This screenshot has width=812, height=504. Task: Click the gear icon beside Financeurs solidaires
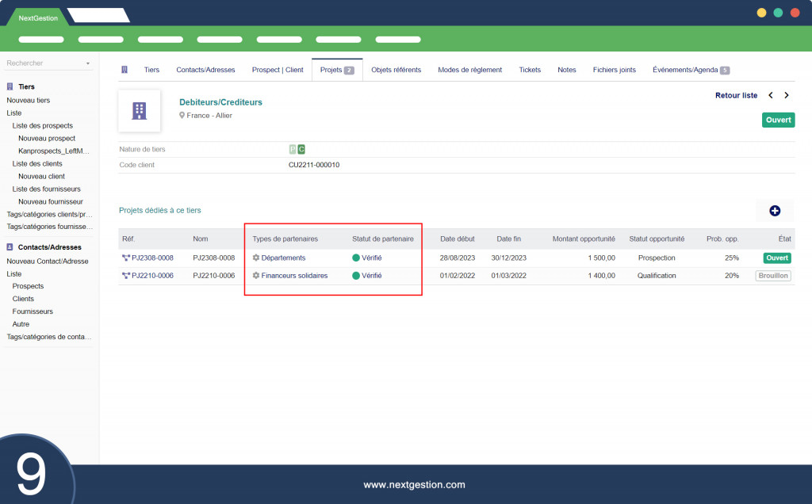pyautogui.click(x=256, y=276)
